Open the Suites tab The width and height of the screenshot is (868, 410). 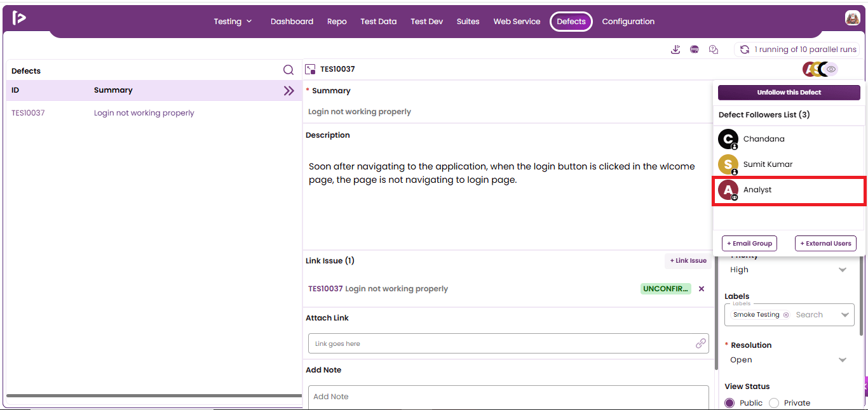coord(468,22)
